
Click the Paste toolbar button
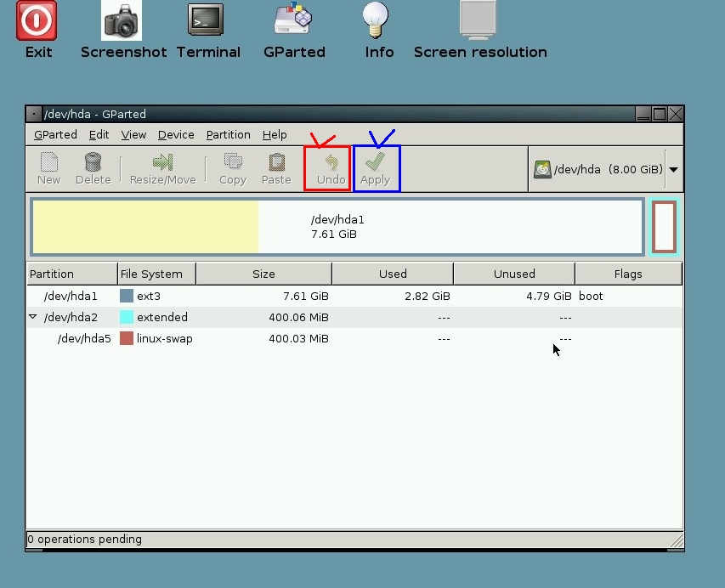pyautogui.click(x=276, y=169)
